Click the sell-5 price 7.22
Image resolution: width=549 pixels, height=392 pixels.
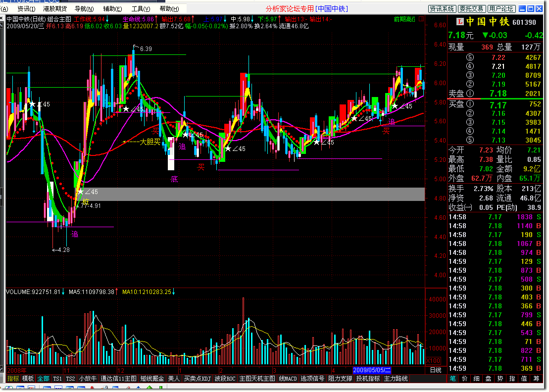pos(498,57)
